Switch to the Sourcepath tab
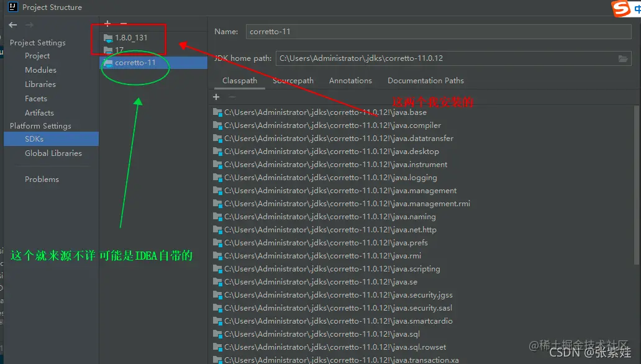This screenshot has height=364, width=641. [x=293, y=81]
